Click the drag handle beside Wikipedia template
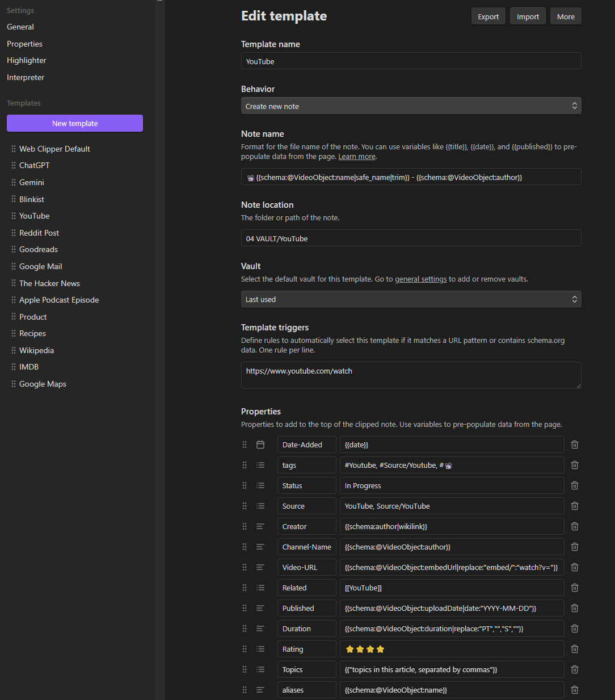Image resolution: width=615 pixels, height=700 pixels. click(14, 350)
